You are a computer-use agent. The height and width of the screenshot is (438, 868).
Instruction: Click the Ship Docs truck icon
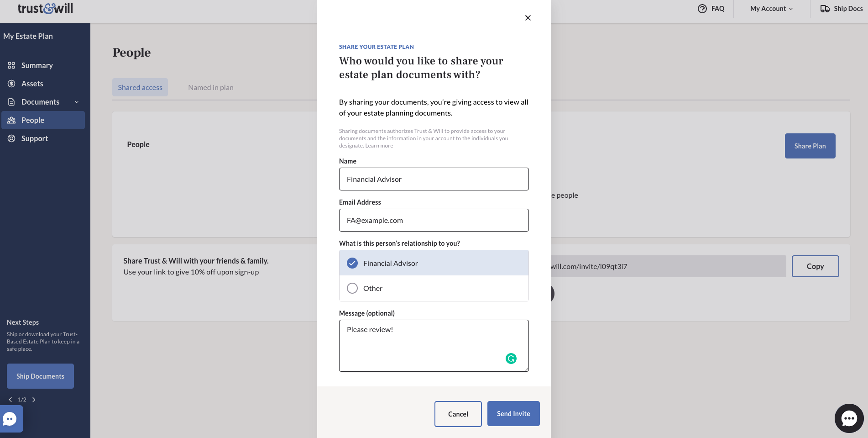coord(825,9)
